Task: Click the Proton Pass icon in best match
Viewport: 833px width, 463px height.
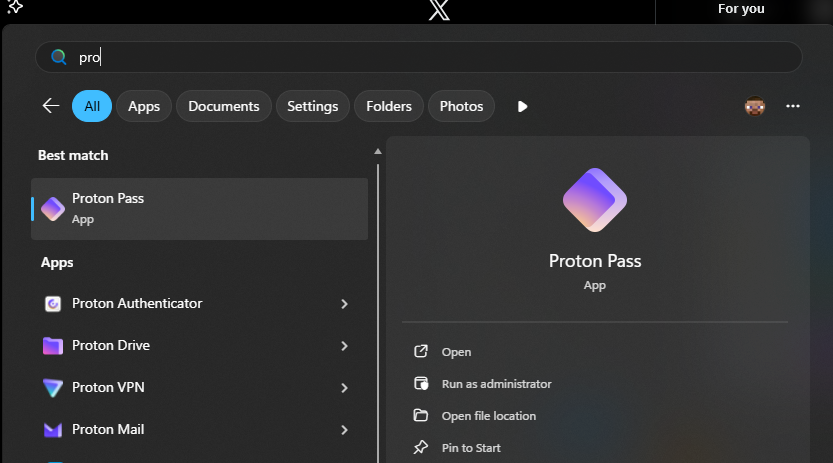Action: click(x=53, y=209)
